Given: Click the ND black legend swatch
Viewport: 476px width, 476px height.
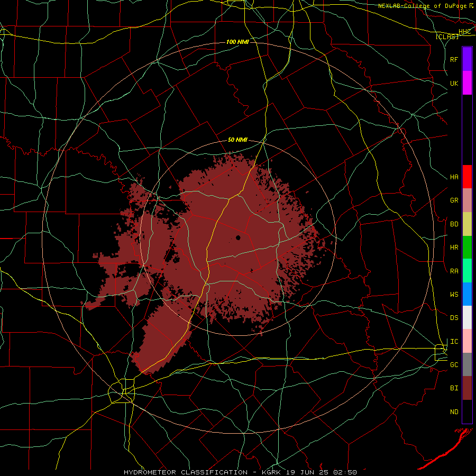Looking at the screenshot, I should (467, 411).
